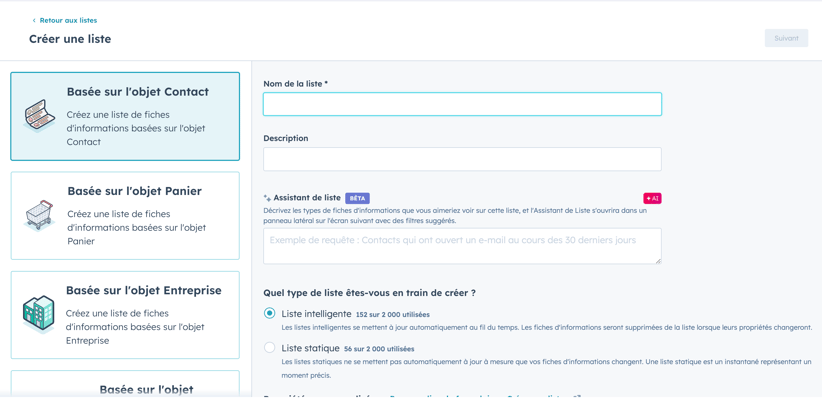Click the pink AI badge
822x399 pixels.
652,198
